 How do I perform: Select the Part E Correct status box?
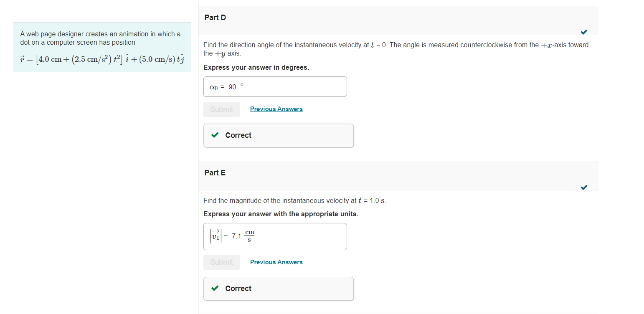[x=278, y=289]
